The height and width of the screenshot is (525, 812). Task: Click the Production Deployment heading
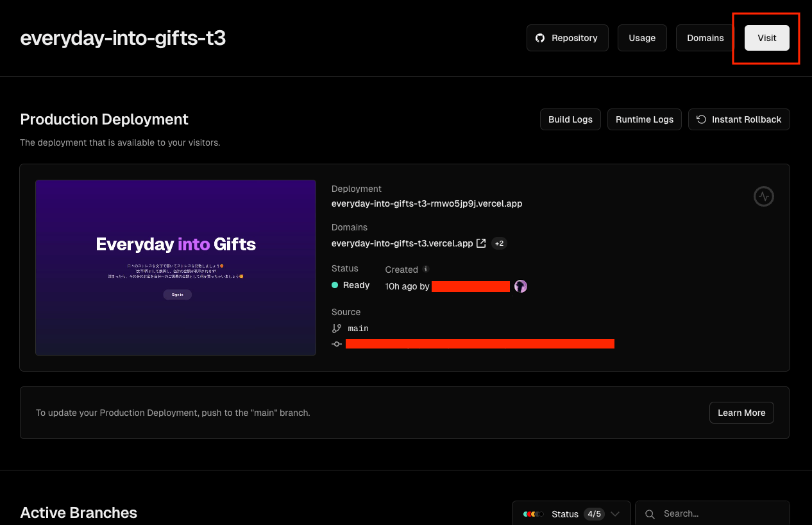click(105, 119)
